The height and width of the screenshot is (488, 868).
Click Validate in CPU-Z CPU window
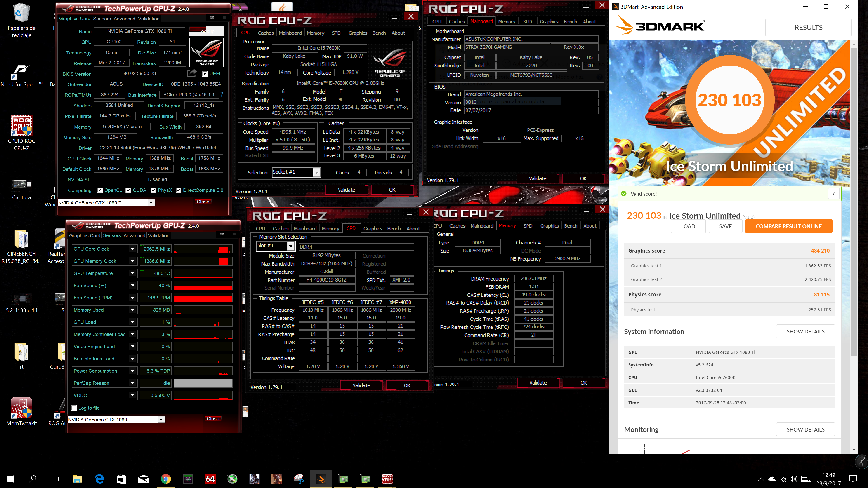346,190
